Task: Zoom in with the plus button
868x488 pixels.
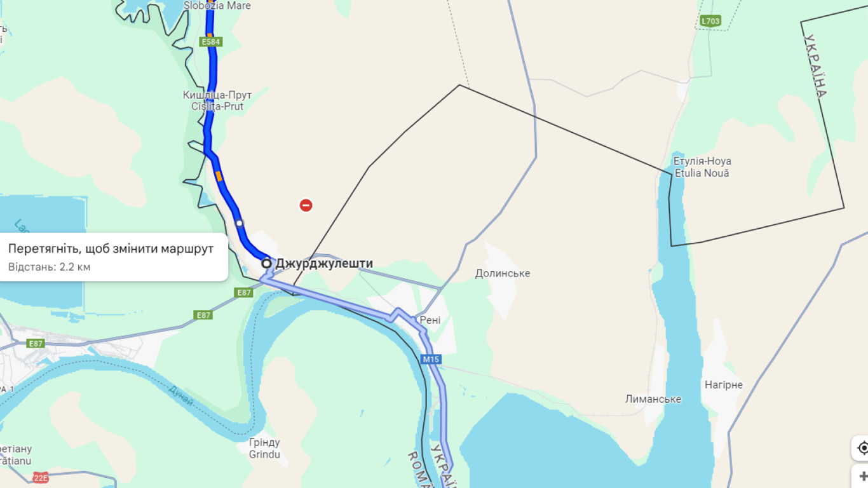Action: (862, 477)
